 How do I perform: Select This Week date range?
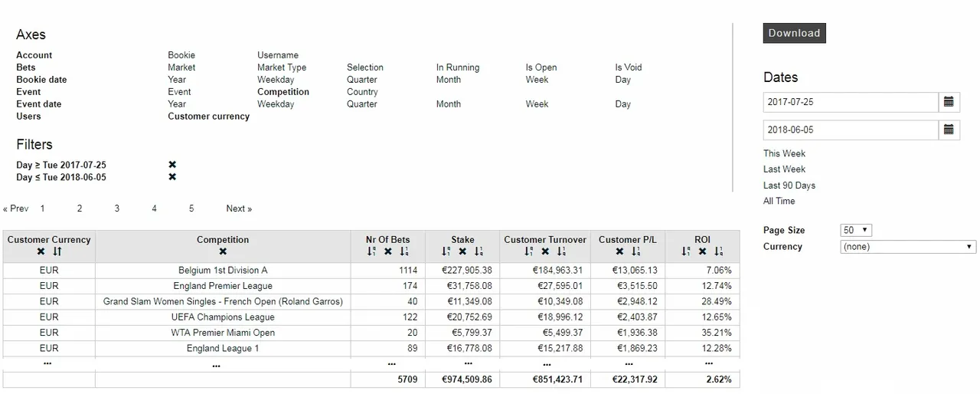[784, 153]
